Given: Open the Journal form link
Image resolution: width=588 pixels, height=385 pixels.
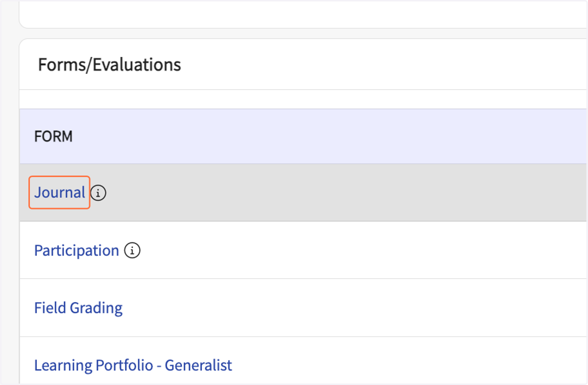Looking at the screenshot, I should tap(60, 193).
